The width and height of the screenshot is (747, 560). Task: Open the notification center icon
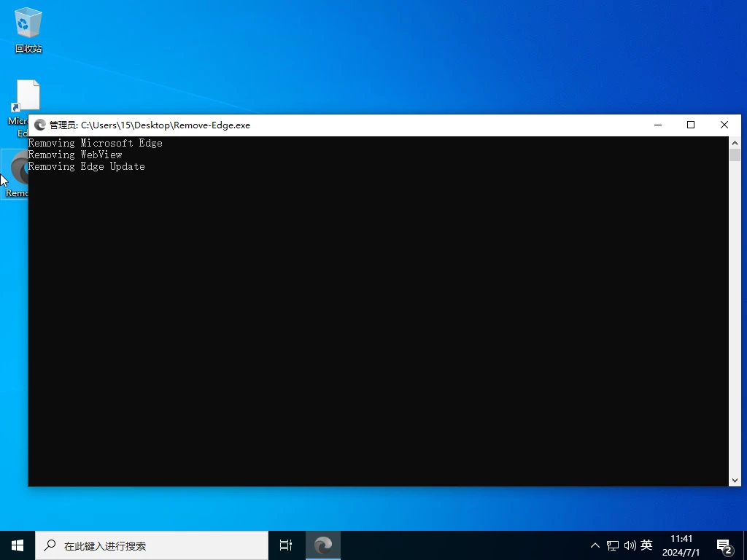[x=724, y=545]
